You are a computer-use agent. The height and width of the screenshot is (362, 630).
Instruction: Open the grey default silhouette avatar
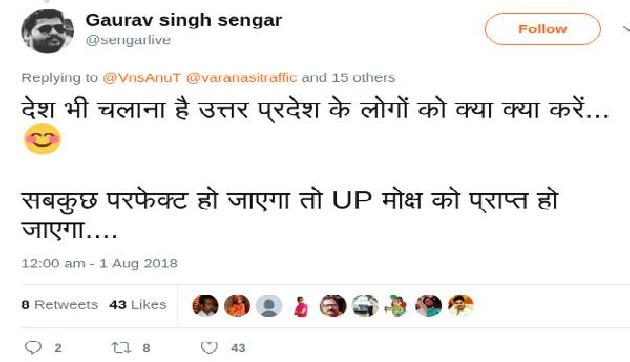pos(269,305)
